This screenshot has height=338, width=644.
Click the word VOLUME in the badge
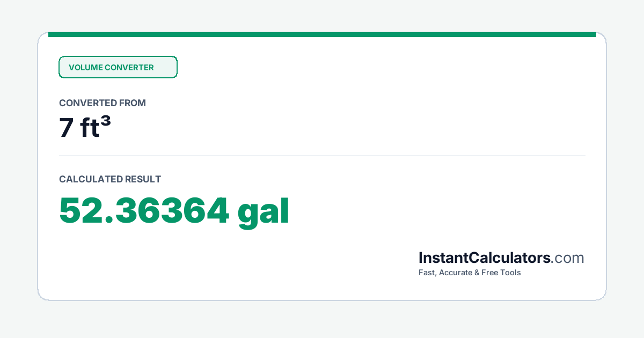coord(85,68)
